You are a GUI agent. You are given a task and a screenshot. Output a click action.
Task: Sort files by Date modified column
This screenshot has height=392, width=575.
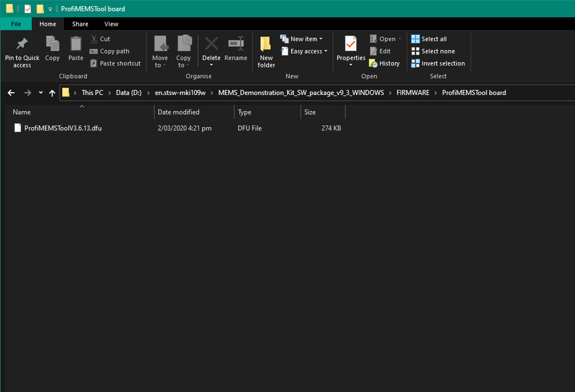(x=194, y=112)
